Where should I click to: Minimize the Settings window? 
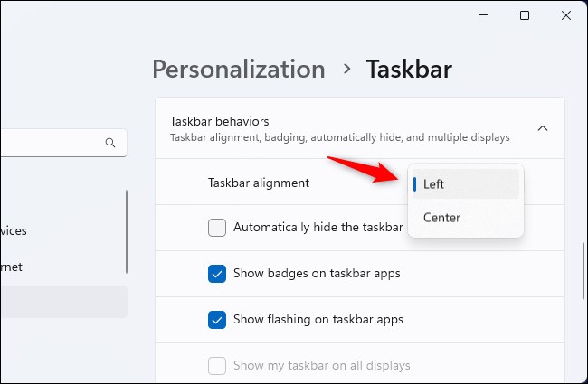(x=482, y=15)
